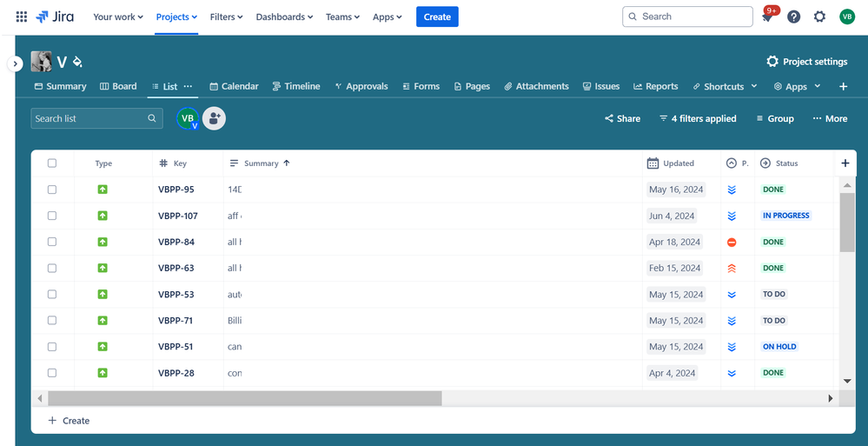Open the Teams menu
Viewport: 868px width, 446px height.
tap(342, 17)
